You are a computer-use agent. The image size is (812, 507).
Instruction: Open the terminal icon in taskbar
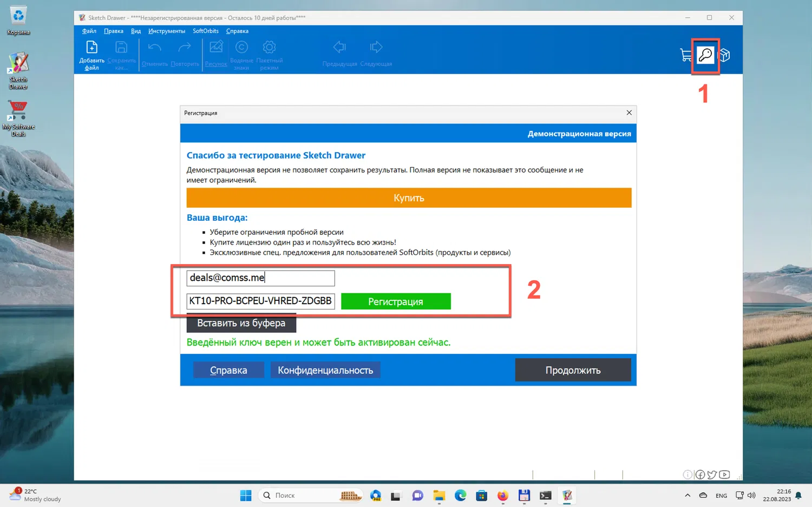pos(545,495)
